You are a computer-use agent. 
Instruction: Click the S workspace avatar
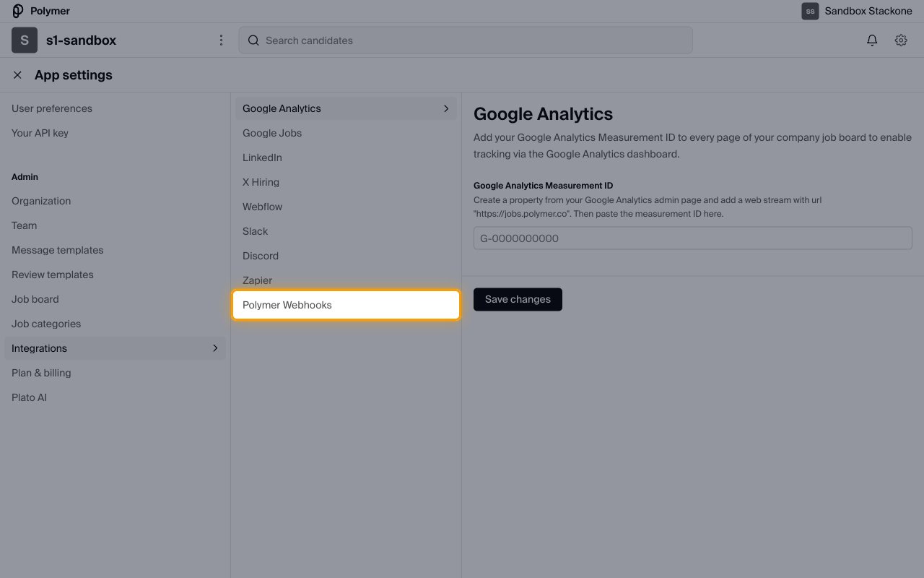25,40
